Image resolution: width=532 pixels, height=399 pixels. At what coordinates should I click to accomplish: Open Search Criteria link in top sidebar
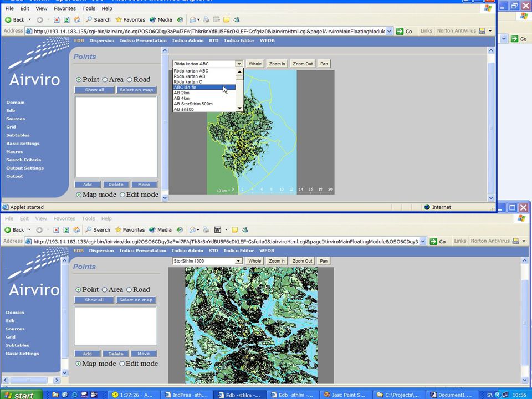[x=23, y=160]
